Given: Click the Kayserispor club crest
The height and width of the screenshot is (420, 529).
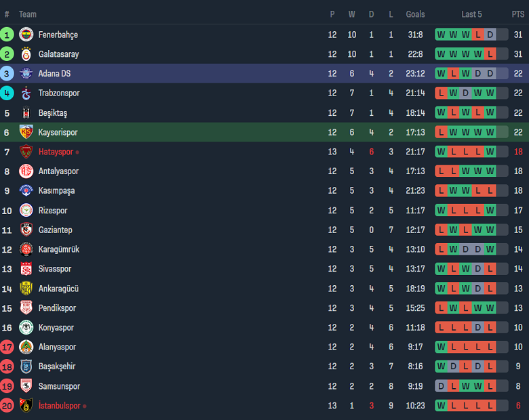Looking at the screenshot, I should pyautogui.click(x=26, y=133).
